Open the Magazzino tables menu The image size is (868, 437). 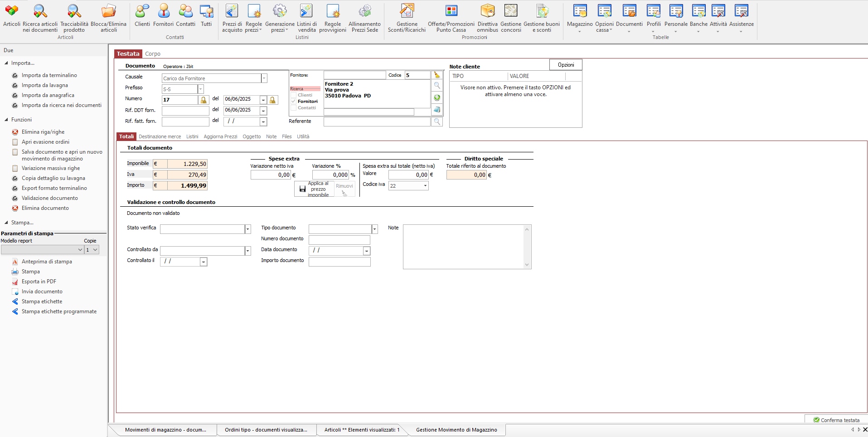point(580,18)
